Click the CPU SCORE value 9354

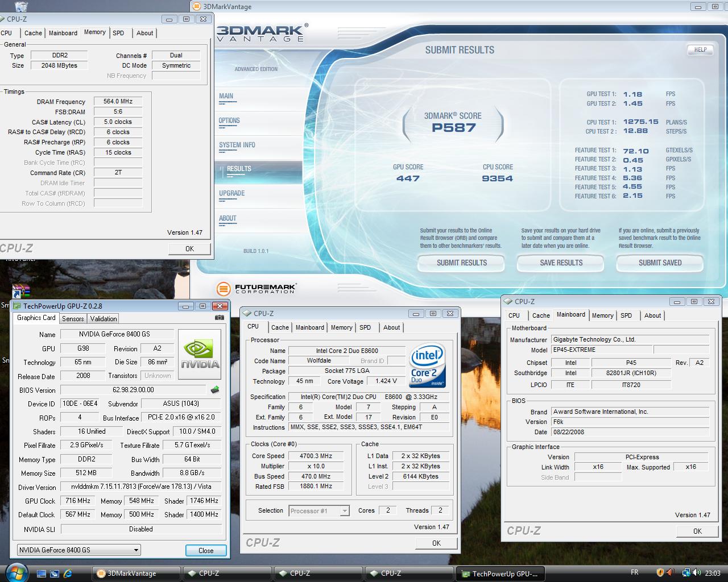(497, 178)
